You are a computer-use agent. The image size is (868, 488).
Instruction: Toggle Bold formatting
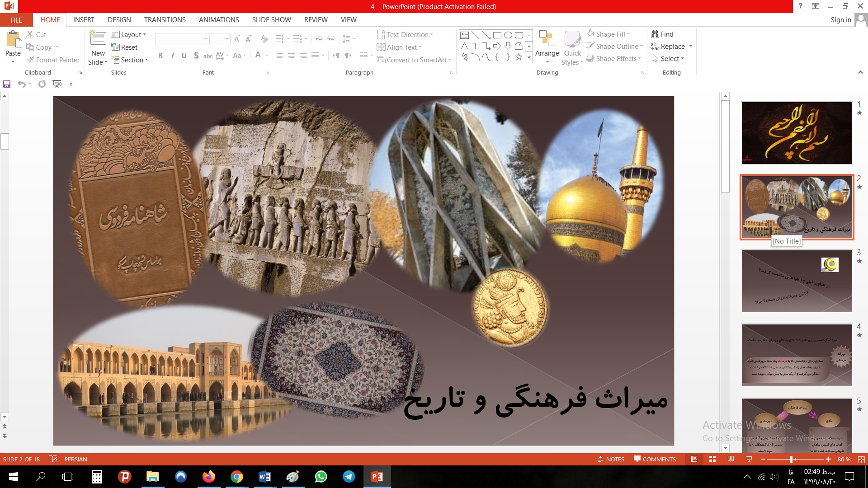point(160,56)
